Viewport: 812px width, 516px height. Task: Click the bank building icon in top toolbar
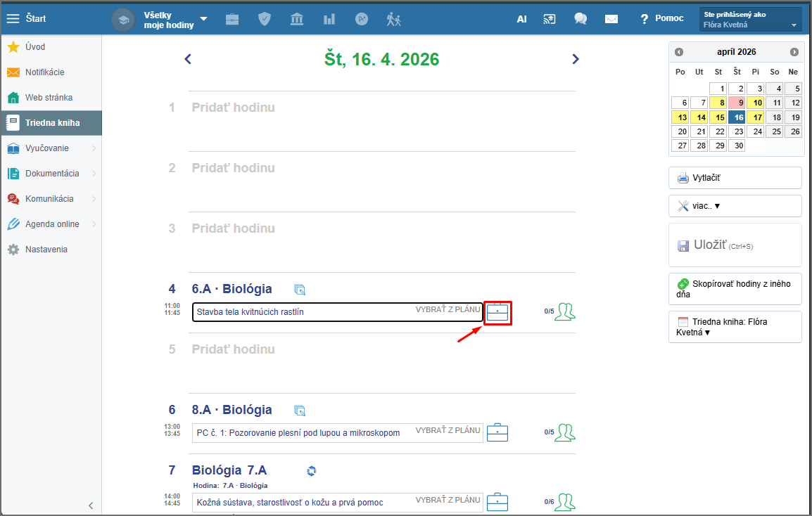point(297,19)
